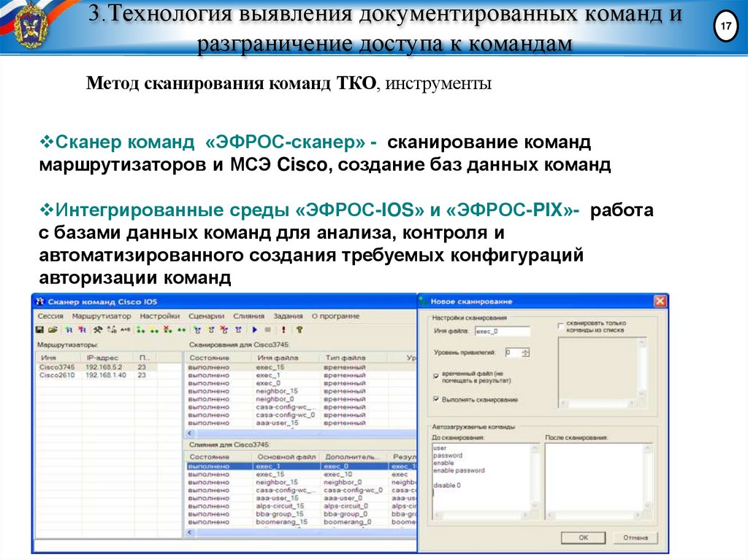
Task: Select the wrench settings icon
Action: coord(98,329)
